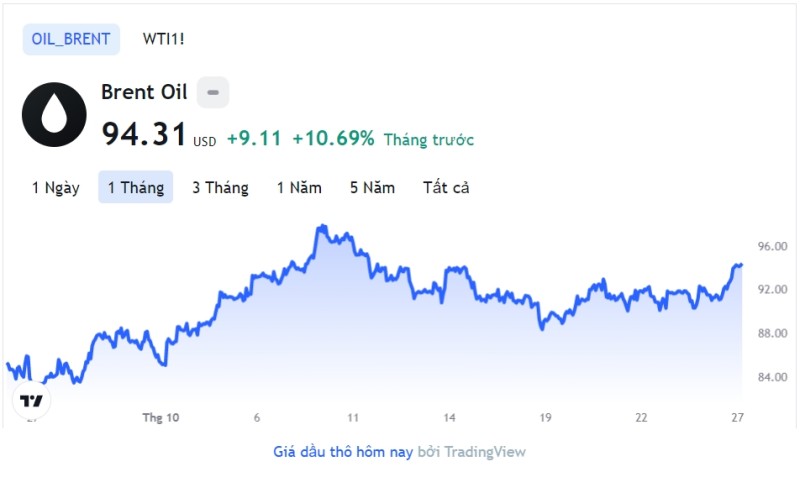Show the 5 Năm price history

[x=372, y=187]
